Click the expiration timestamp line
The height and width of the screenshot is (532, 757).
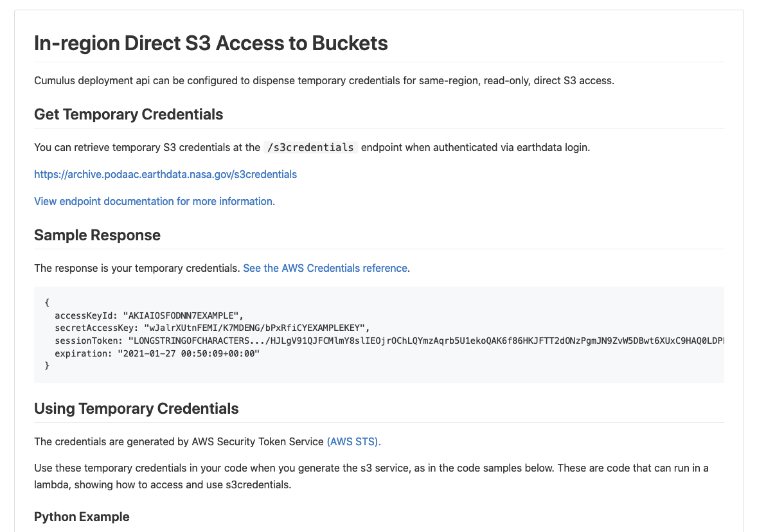coord(157,353)
